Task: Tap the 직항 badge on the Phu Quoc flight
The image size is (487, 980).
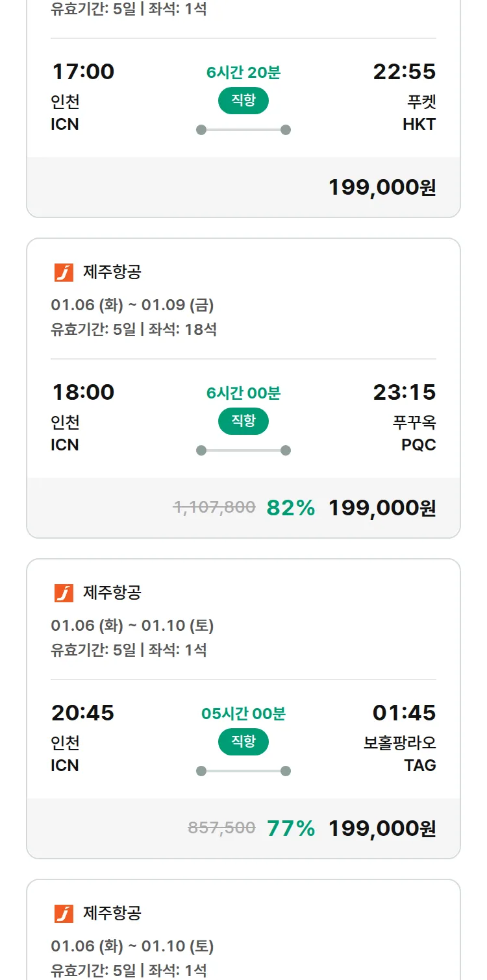Action: 243,421
